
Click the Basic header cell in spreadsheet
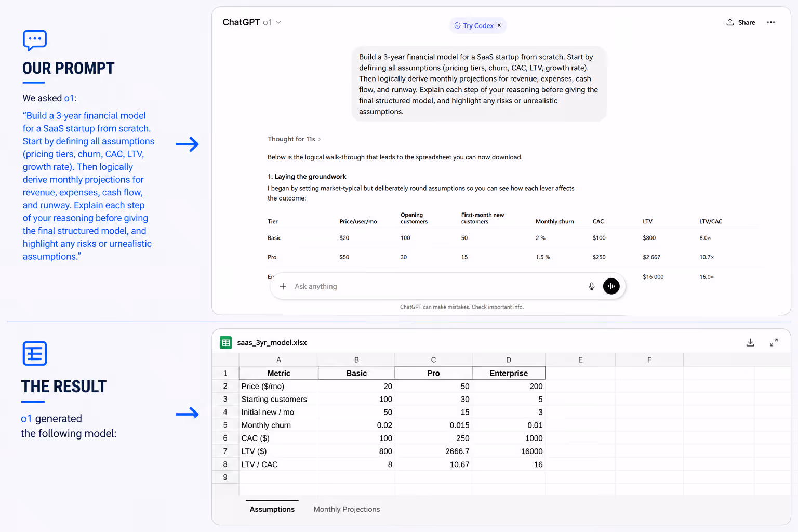pos(356,373)
